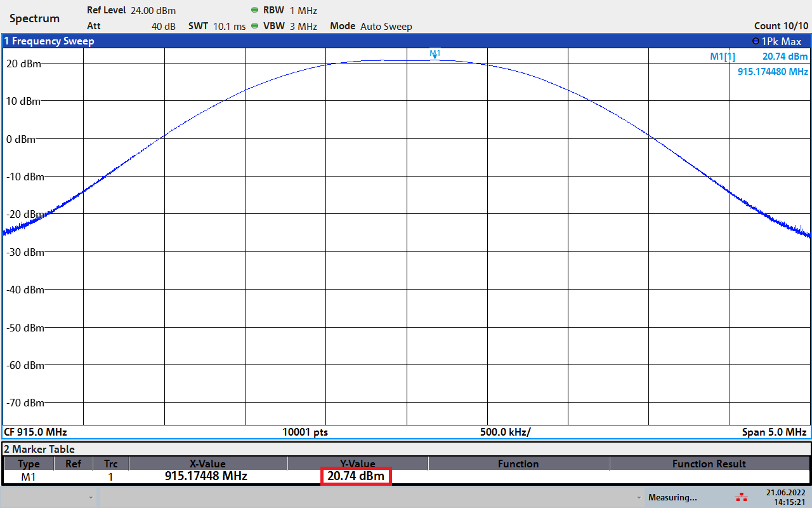Click the 500.0 kHz/ division label
Screen dimensions: 812x508
pyautogui.click(x=506, y=432)
